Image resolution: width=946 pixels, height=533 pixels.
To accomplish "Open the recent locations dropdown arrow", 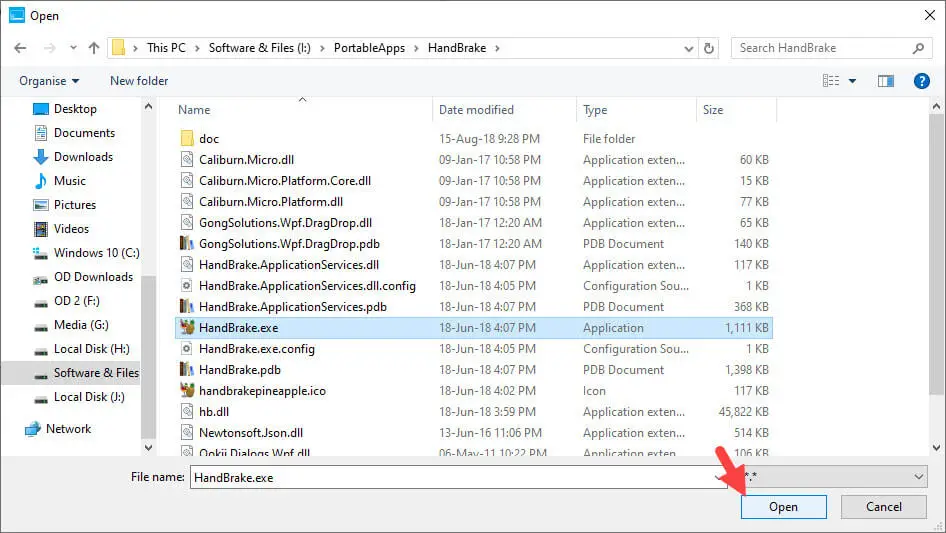I will (73, 48).
